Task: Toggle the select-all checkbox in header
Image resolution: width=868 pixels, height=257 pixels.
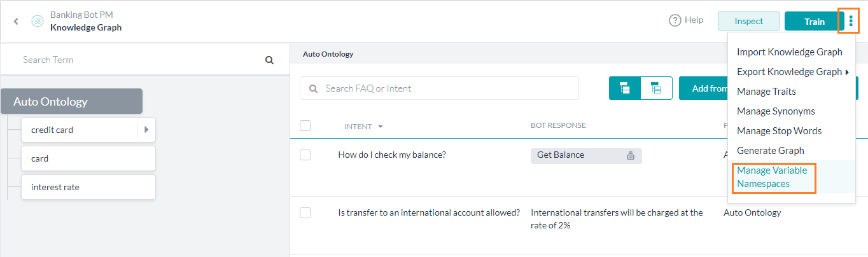Action: coord(305,126)
